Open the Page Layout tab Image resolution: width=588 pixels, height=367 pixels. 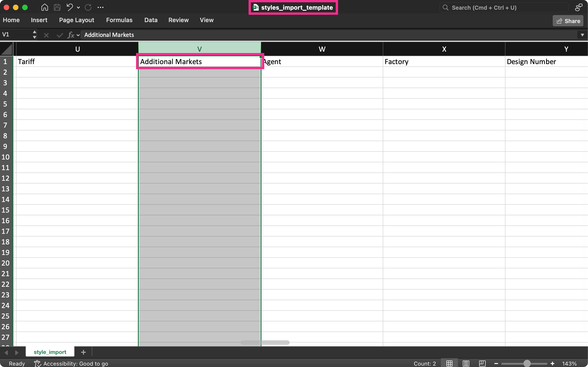coord(77,20)
